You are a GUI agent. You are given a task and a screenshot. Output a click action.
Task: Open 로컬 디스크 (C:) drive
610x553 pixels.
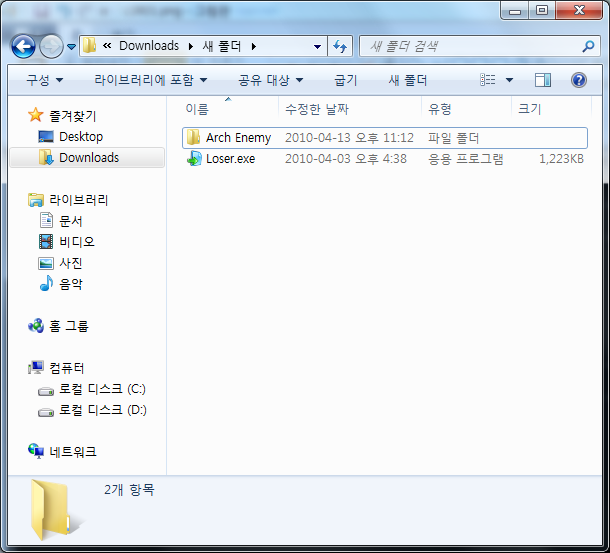92,389
